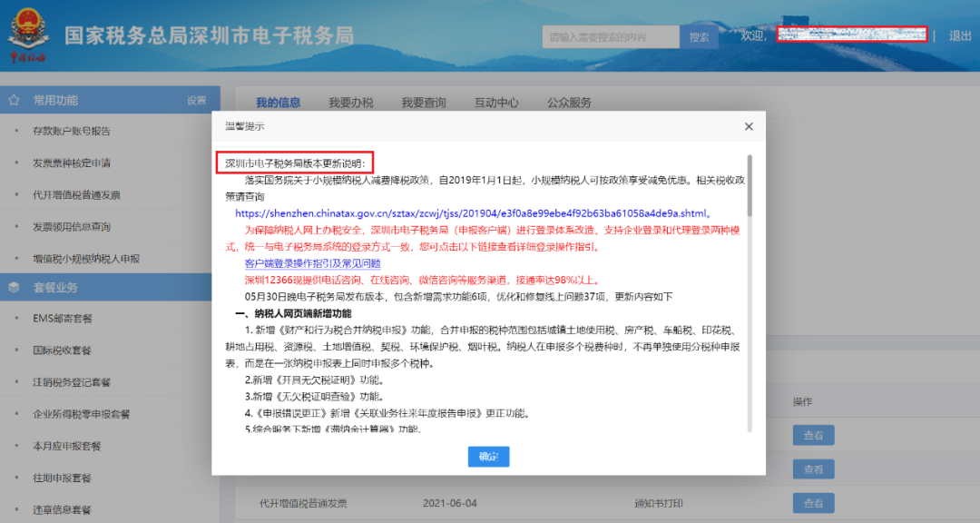Click 退出 to log out
The image size is (980, 523).
(x=960, y=36)
